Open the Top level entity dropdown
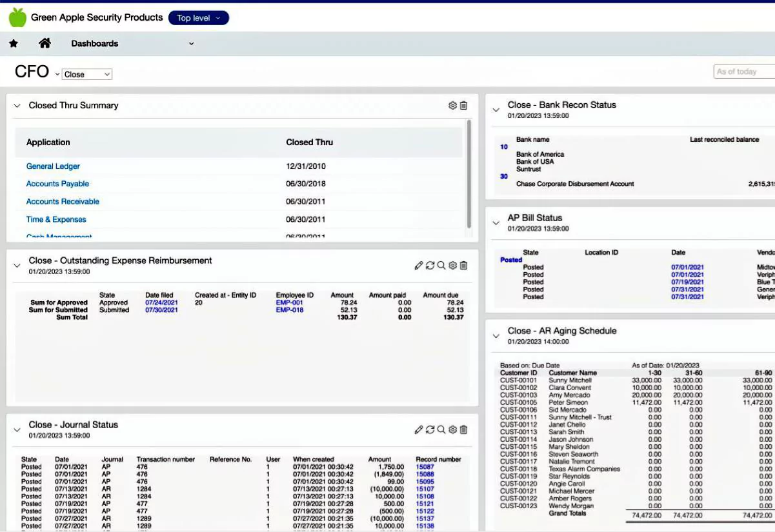 pos(198,18)
